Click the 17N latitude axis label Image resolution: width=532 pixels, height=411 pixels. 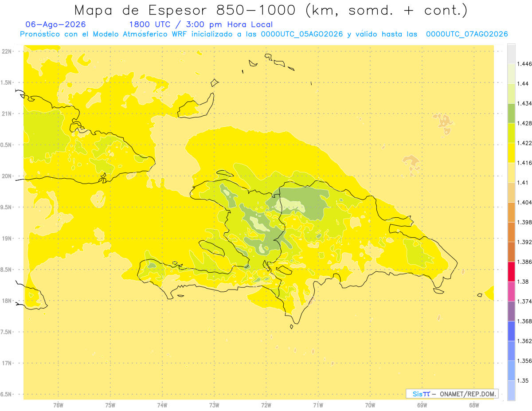(6, 363)
